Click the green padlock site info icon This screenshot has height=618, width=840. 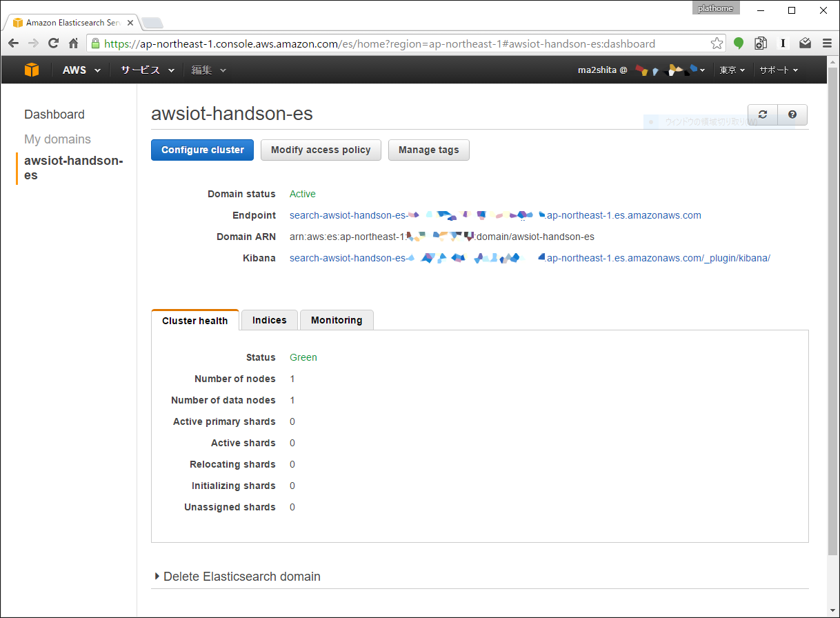pos(95,43)
